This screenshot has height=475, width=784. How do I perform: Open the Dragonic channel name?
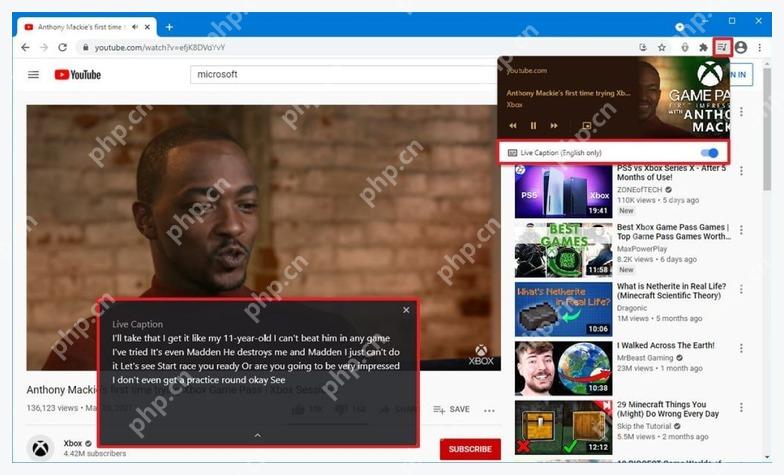click(632, 308)
